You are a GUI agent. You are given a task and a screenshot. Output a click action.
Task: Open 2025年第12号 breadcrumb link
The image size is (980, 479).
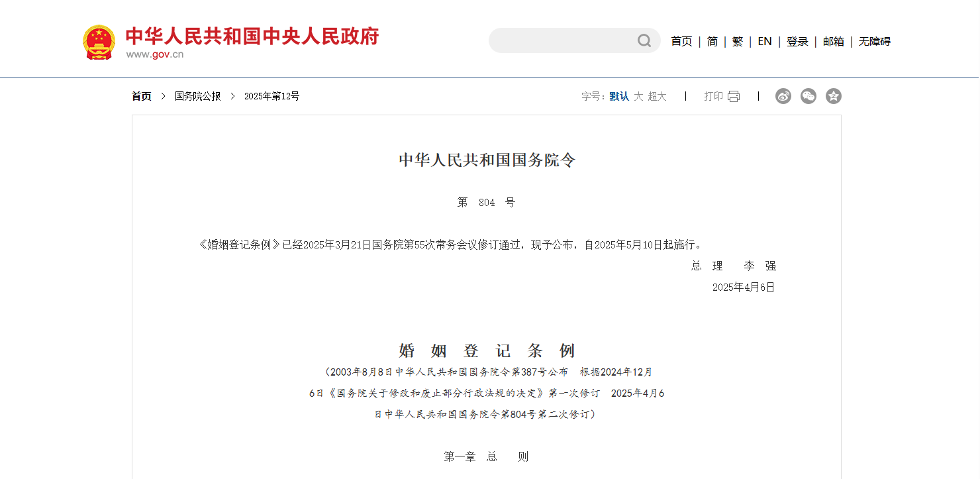pos(272,96)
